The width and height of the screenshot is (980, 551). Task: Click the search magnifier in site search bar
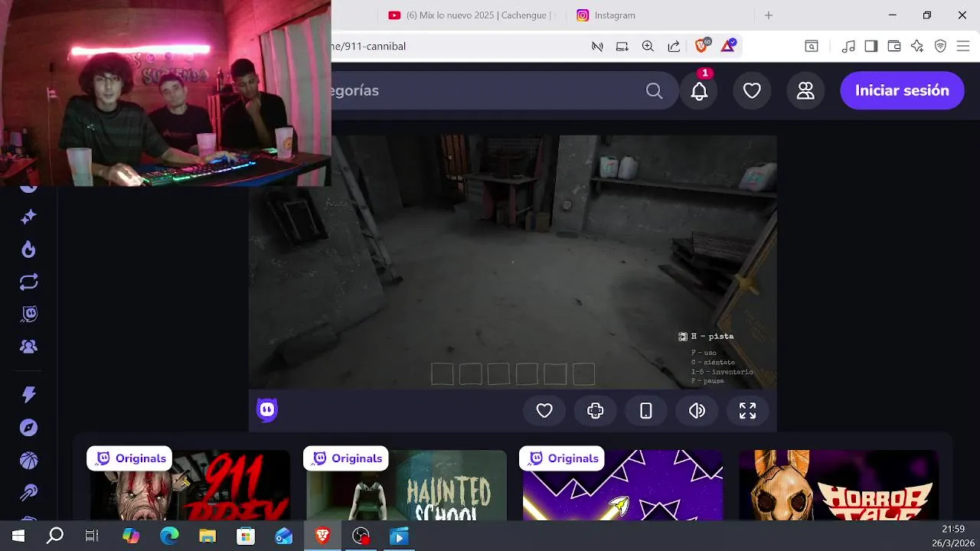(x=654, y=91)
